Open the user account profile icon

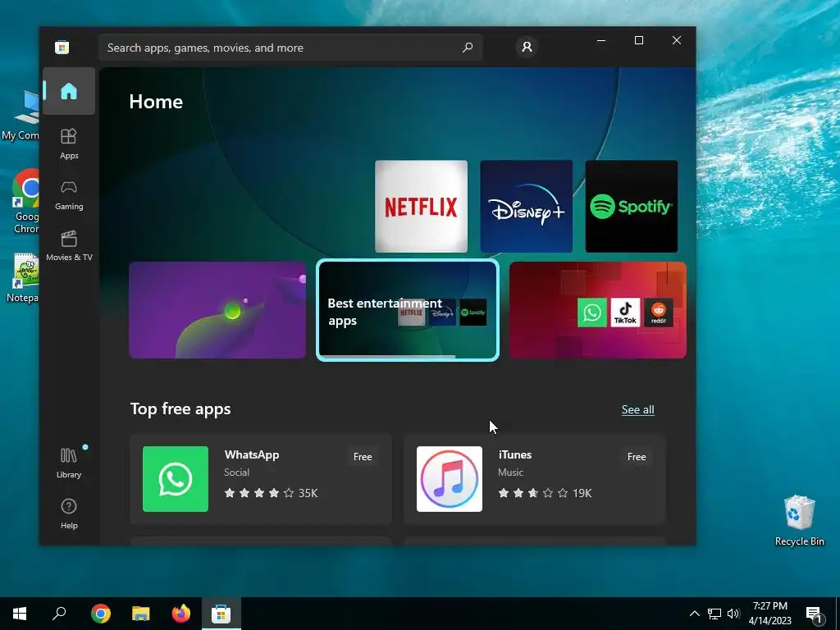click(527, 47)
